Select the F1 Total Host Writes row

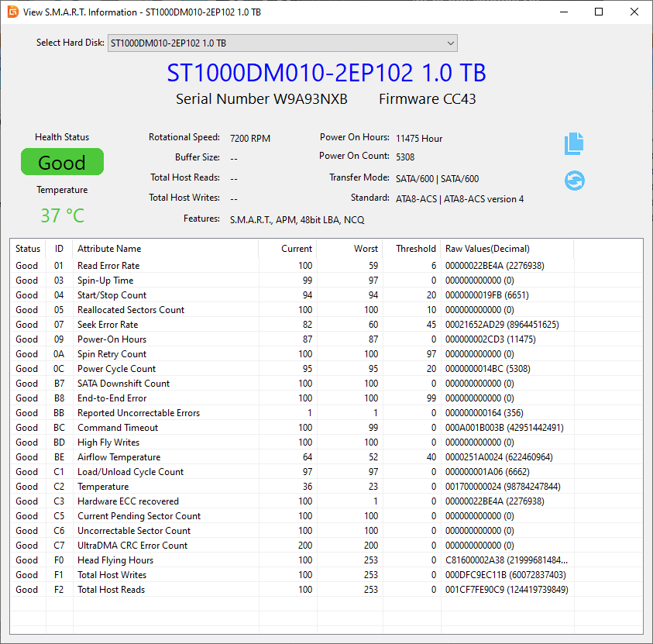point(327,575)
